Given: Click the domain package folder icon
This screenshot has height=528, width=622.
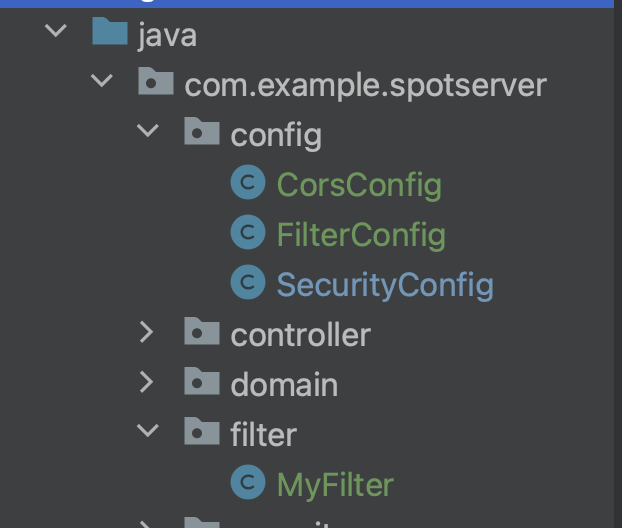Looking at the screenshot, I should [x=201, y=383].
